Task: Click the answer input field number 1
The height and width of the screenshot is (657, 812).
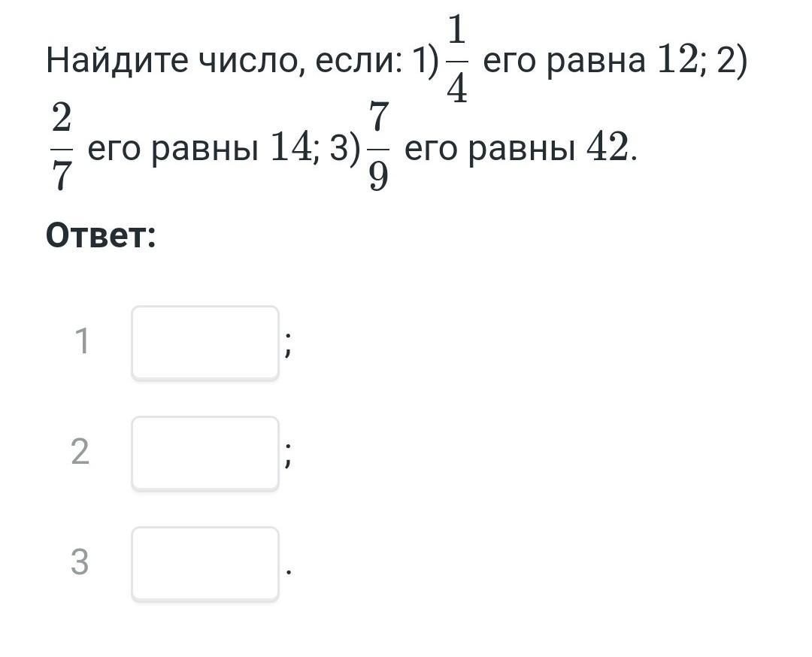Action: pos(205,342)
